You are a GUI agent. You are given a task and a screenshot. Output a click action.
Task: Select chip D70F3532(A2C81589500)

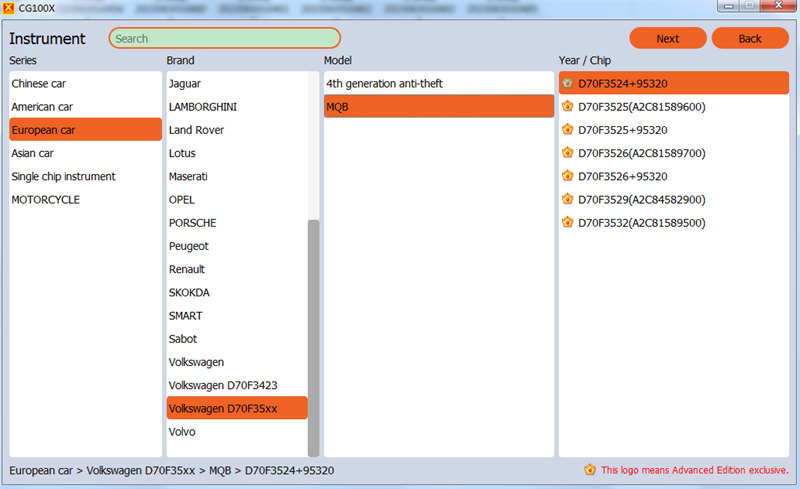tap(673, 223)
